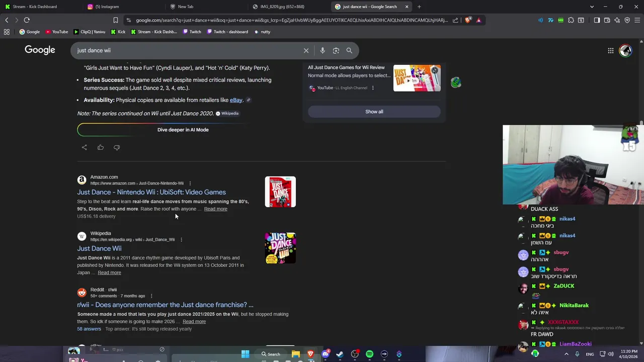Screen dimensions: 644x362
Task: Open Google account avatar
Action: (x=625, y=50)
